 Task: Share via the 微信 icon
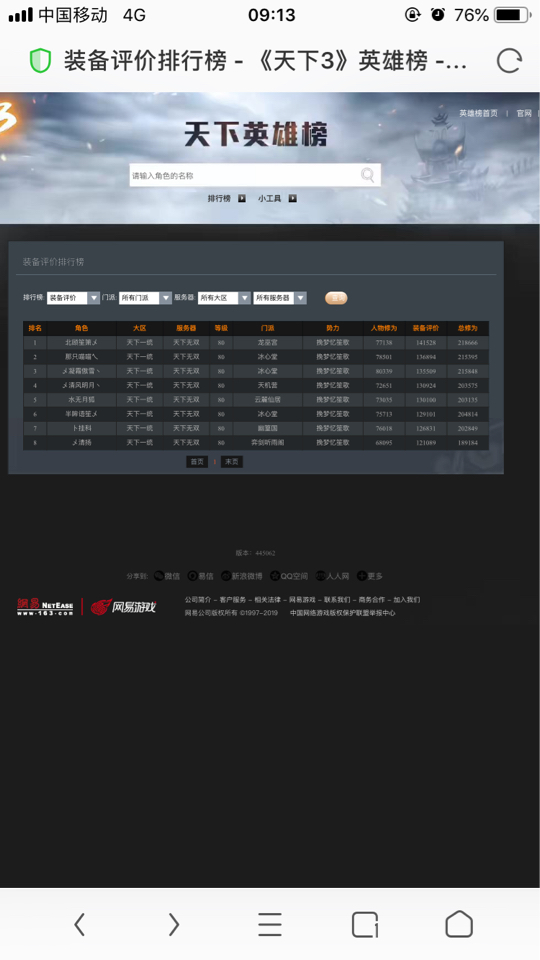[x=159, y=576]
